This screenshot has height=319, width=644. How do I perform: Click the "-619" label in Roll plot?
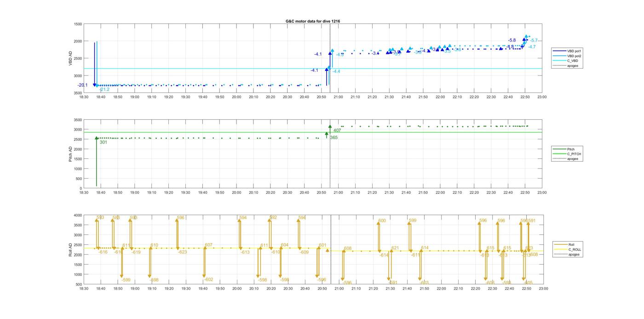click(136, 252)
